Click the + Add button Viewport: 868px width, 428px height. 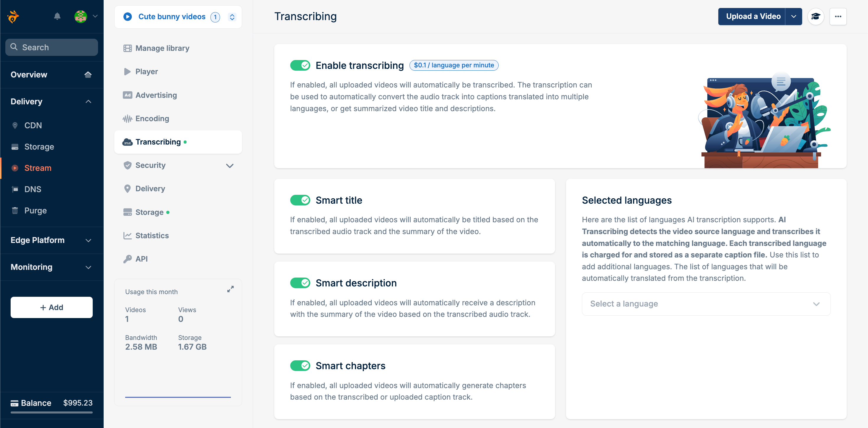52,307
